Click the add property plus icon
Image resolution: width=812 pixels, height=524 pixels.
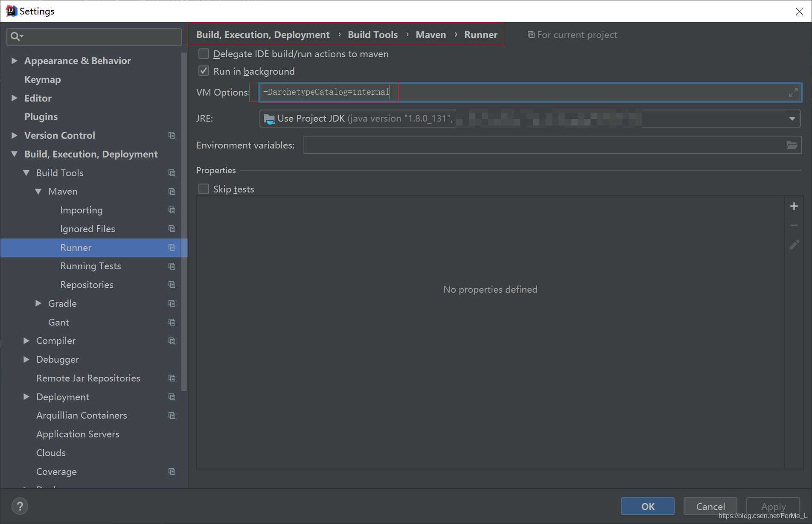tap(794, 207)
